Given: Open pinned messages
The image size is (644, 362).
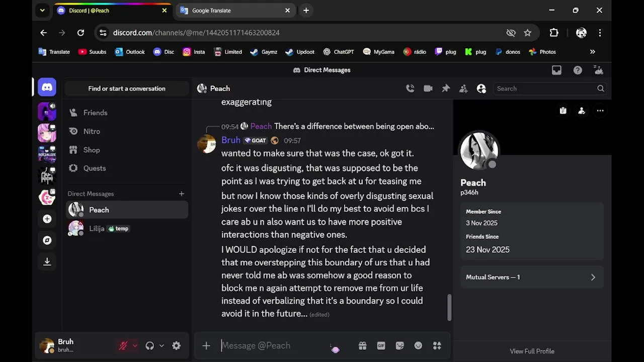Looking at the screenshot, I should click(x=446, y=88).
